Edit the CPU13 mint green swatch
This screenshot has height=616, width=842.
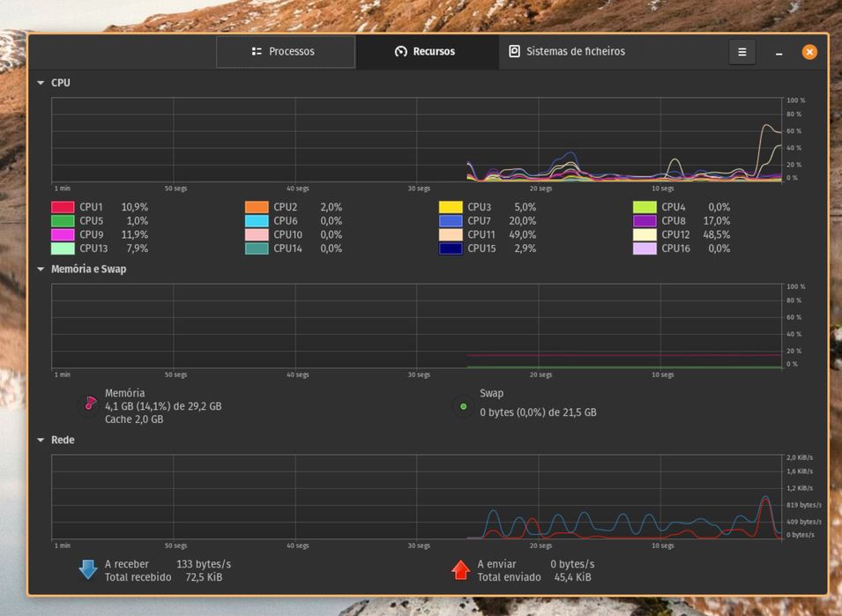63,249
